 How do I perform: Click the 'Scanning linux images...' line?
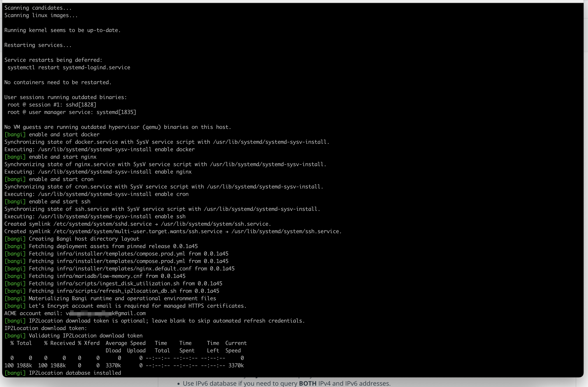click(41, 15)
